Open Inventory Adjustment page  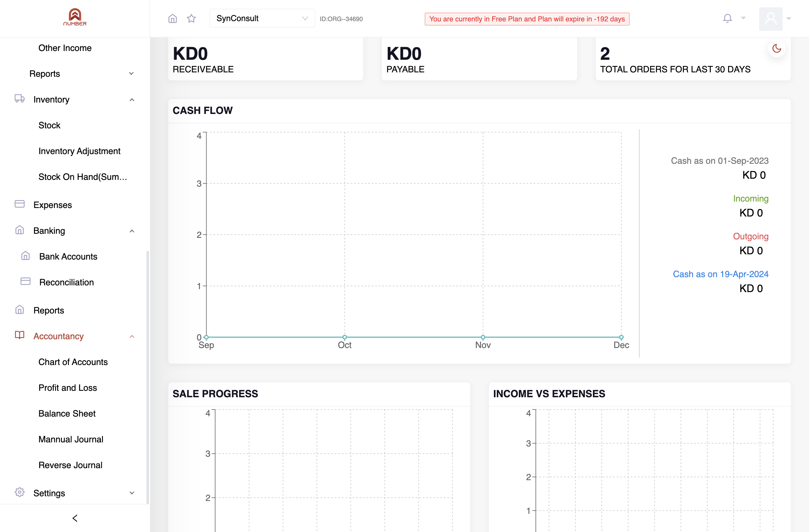click(x=79, y=151)
